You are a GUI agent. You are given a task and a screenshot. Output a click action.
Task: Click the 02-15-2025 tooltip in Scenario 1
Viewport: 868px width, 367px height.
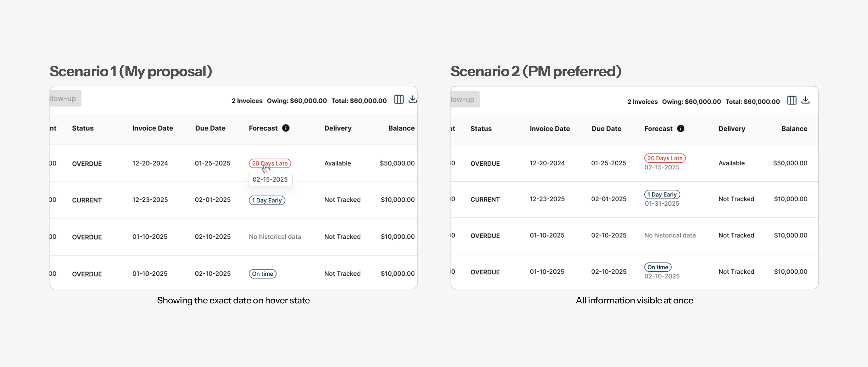(x=270, y=179)
